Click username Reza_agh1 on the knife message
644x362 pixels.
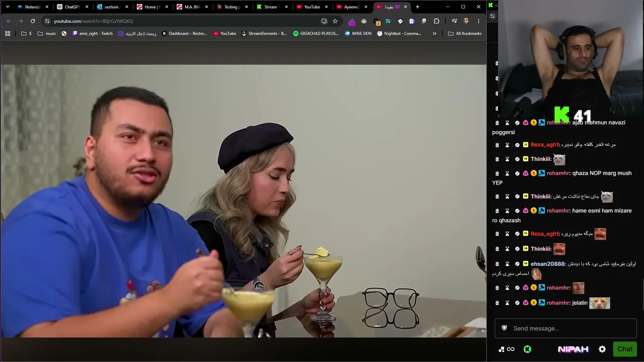[x=544, y=145]
